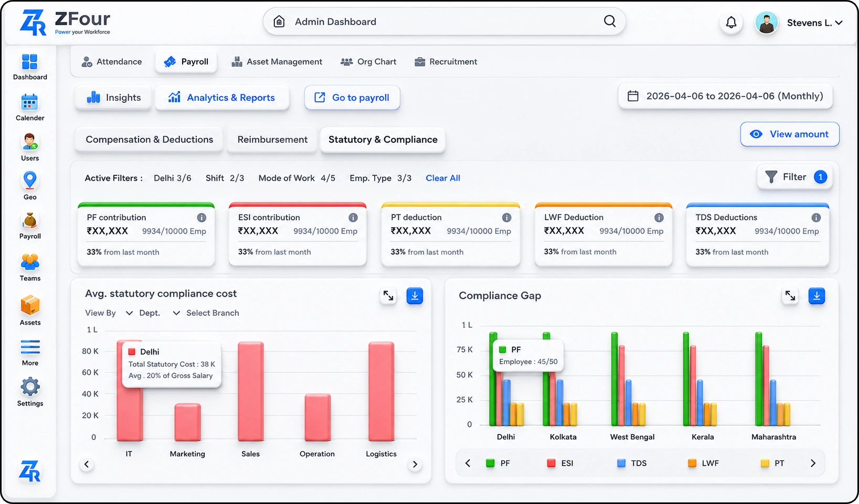Open Org Chart tab

coord(368,62)
